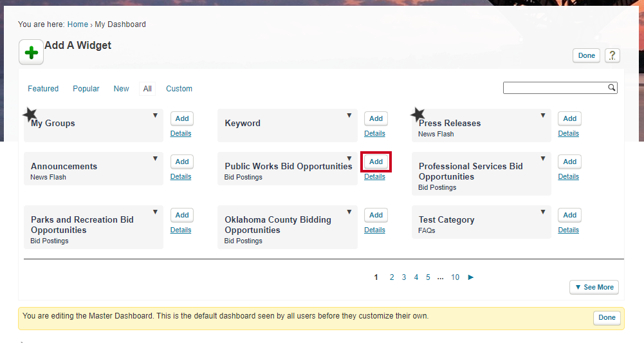
Task: Click the Keyword widget title
Action: click(243, 123)
